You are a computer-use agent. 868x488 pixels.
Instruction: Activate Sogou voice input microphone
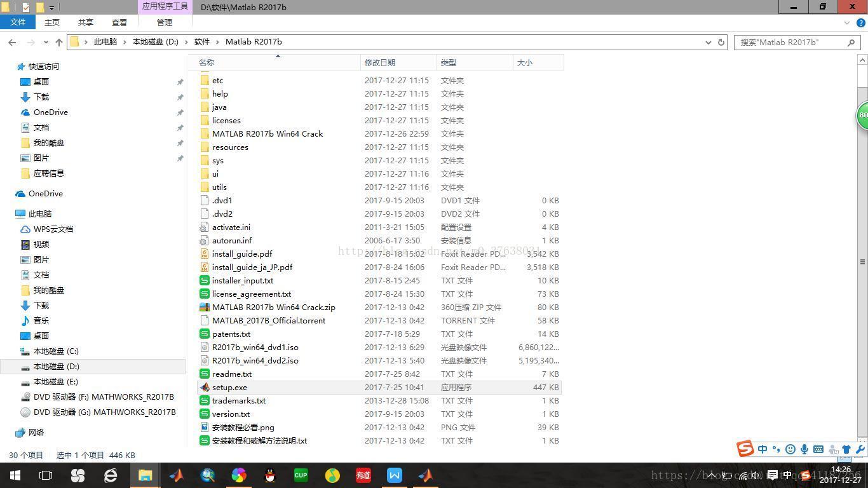[804, 449]
